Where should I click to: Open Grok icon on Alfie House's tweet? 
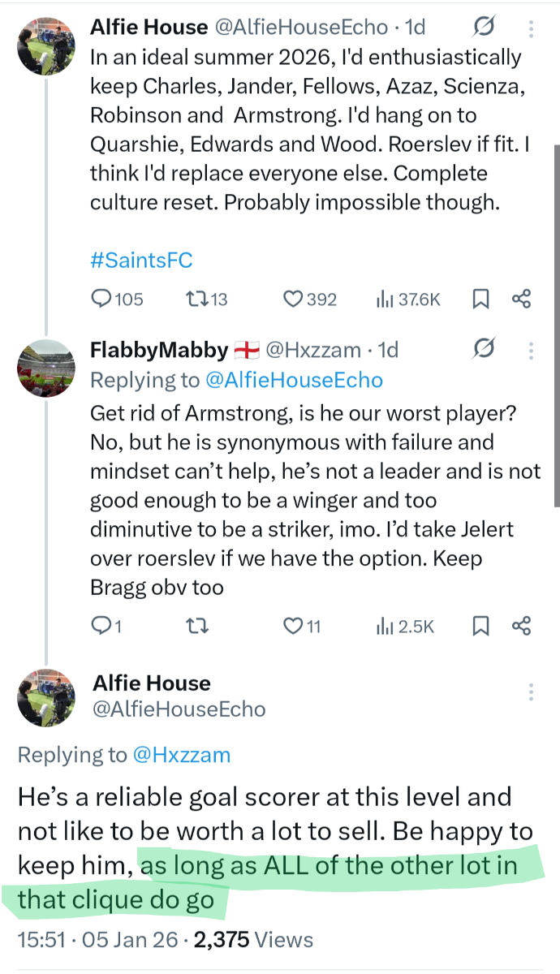pyautogui.click(x=484, y=28)
